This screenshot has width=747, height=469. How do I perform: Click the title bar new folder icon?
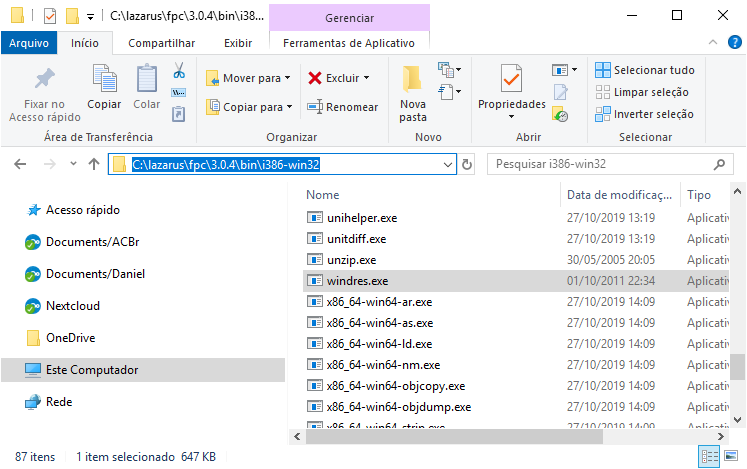coord(72,16)
